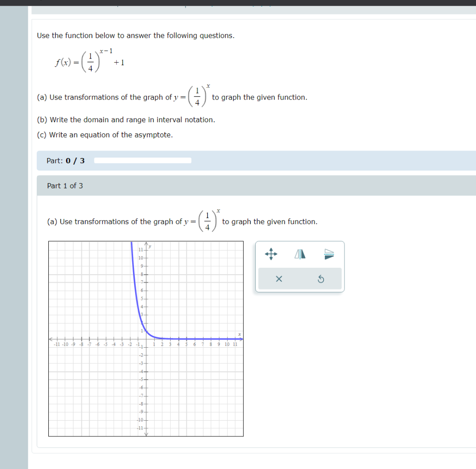Image resolution: width=476 pixels, height=469 pixels.
Task: Select the flip horizontally tool
Action: point(300,254)
